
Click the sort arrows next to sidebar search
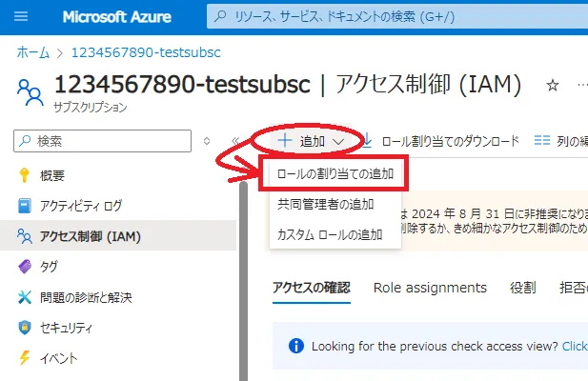(208, 141)
